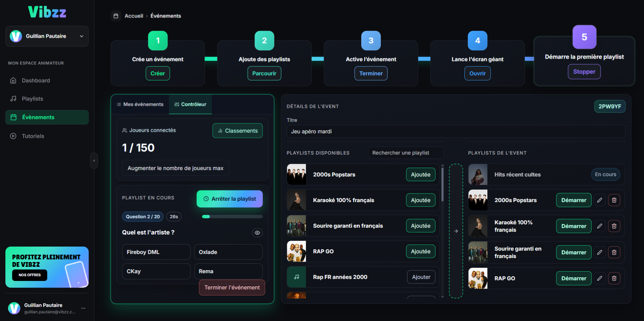The width and height of the screenshot is (644, 321).
Task: Collapse the sidebar with the chevron handle
Action: pos(94,161)
